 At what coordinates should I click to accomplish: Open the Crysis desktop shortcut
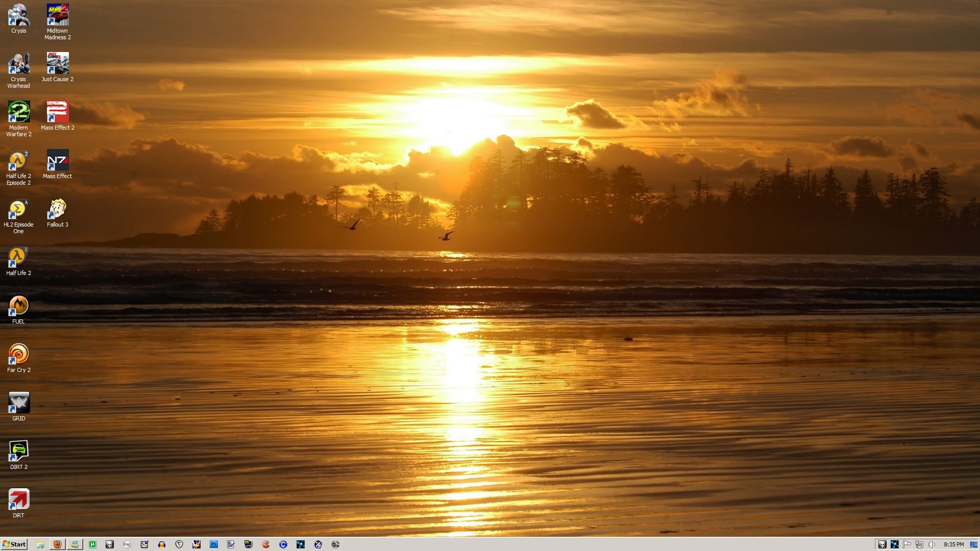pos(18,15)
